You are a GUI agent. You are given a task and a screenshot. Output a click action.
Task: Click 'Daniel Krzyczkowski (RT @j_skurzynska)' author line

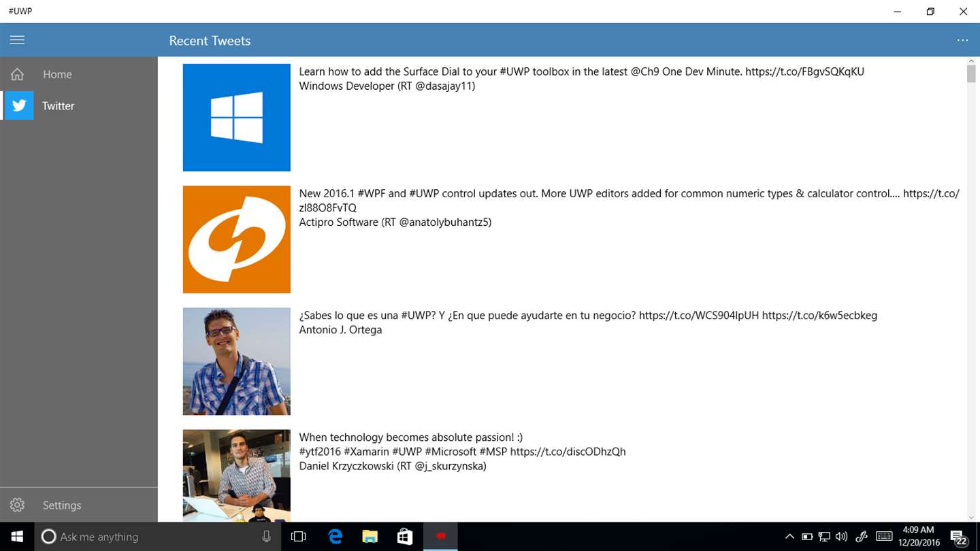coord(393,466)
